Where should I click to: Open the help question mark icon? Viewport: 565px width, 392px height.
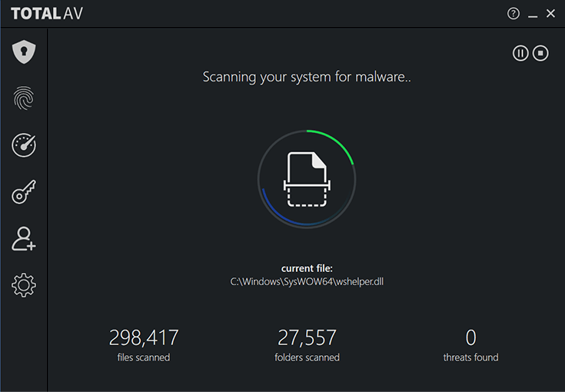point(513,14)
